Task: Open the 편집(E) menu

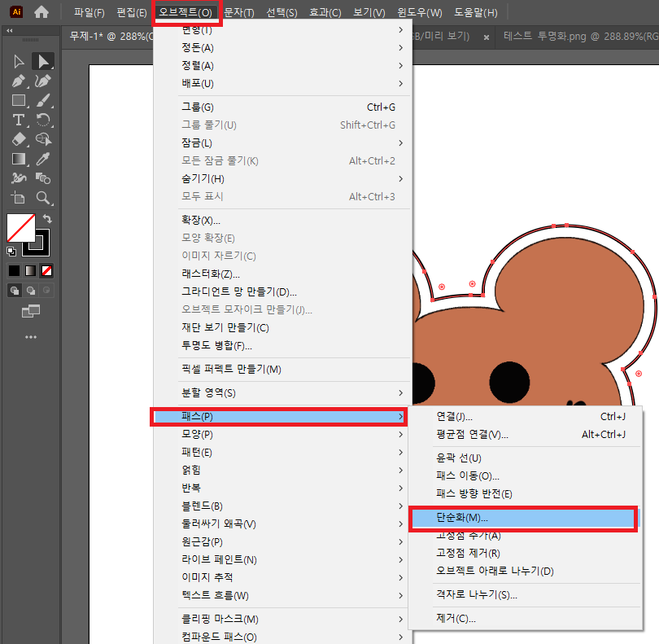Action: pos(132,12)
